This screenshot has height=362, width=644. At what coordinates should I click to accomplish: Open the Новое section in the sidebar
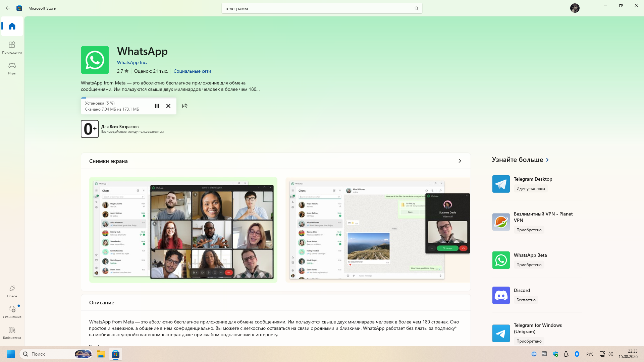pyautogui.click(x=12, y=291)
